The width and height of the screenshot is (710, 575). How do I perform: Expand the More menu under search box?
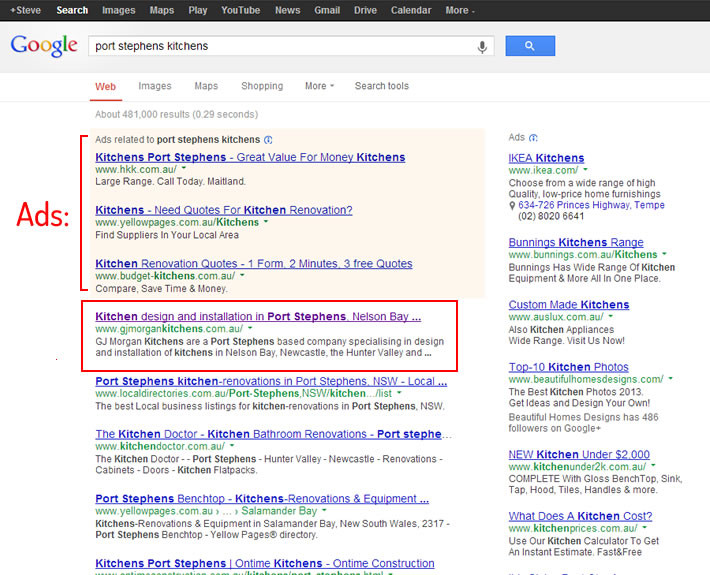[x=319, y=86]
